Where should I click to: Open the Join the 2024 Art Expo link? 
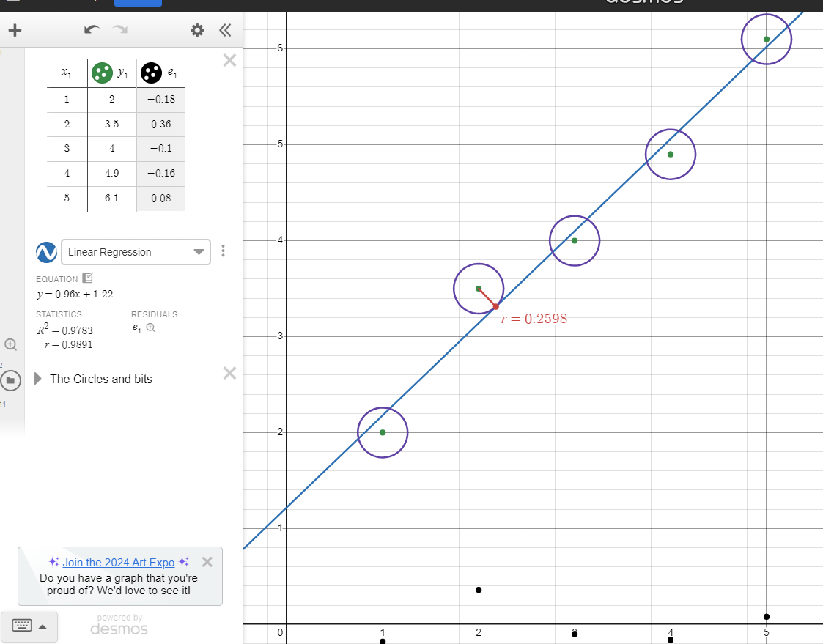[x=119, y=562]
